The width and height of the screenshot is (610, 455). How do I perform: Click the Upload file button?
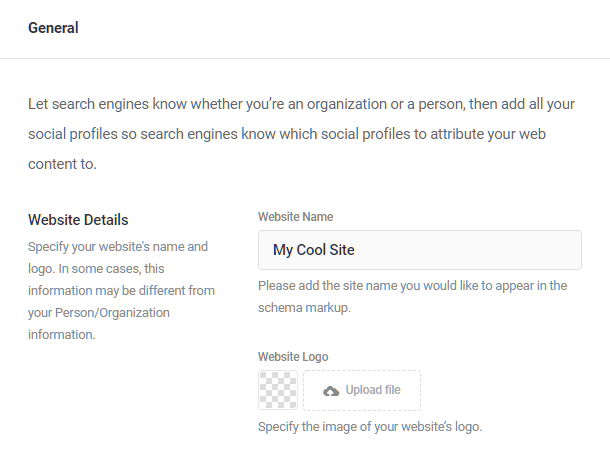[x=362, y=390]
